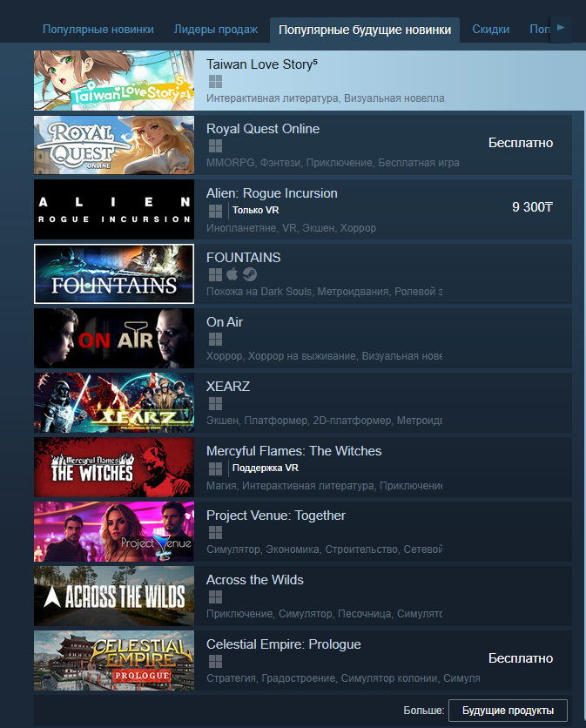Click the 9 300₸ price of Alien
The image size is (586, 728).
[x=532, y=207]
